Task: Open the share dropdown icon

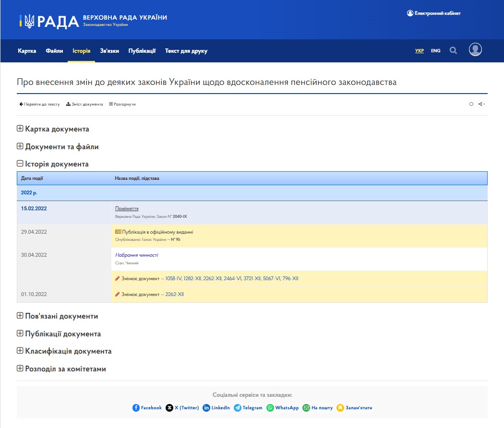Action: (481, 104)
